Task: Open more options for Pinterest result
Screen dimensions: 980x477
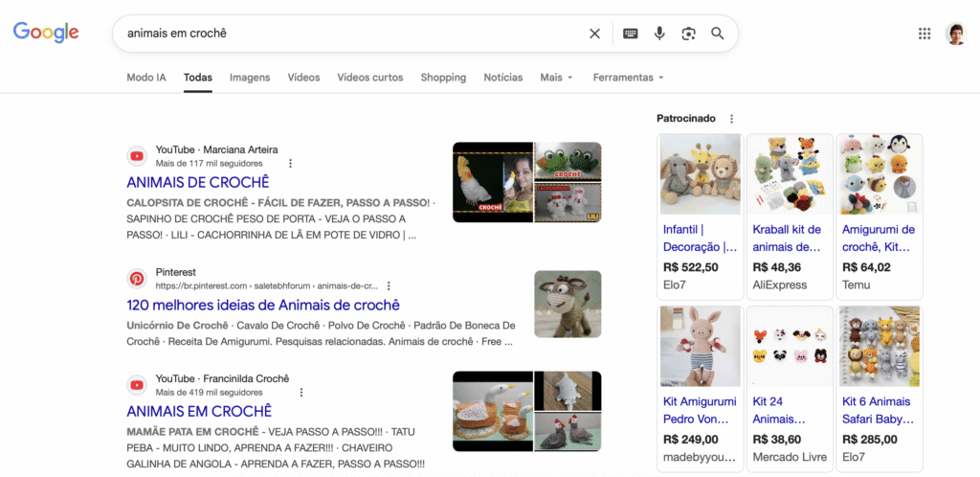Action: click(389, 285)
